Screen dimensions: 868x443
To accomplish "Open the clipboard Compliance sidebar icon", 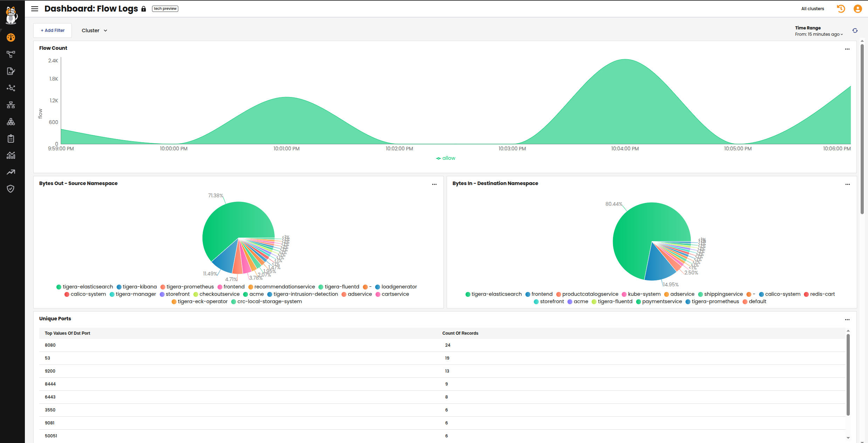I will point(11,138).
